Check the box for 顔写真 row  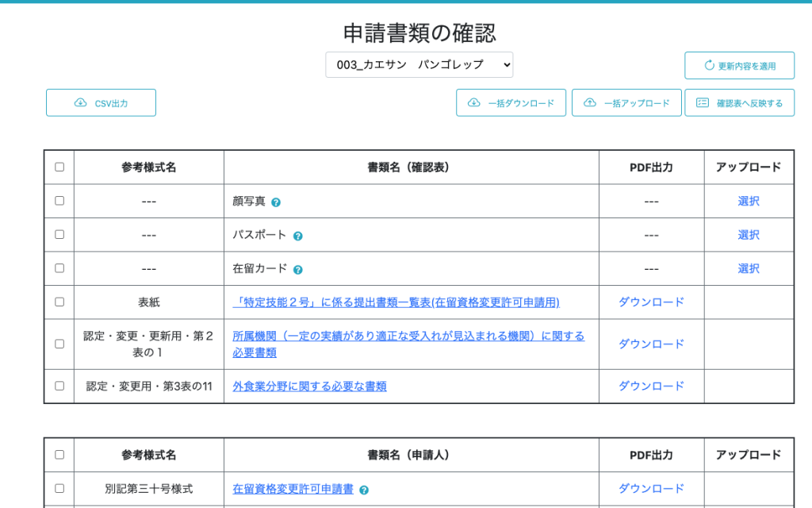[x=59, y=201]
